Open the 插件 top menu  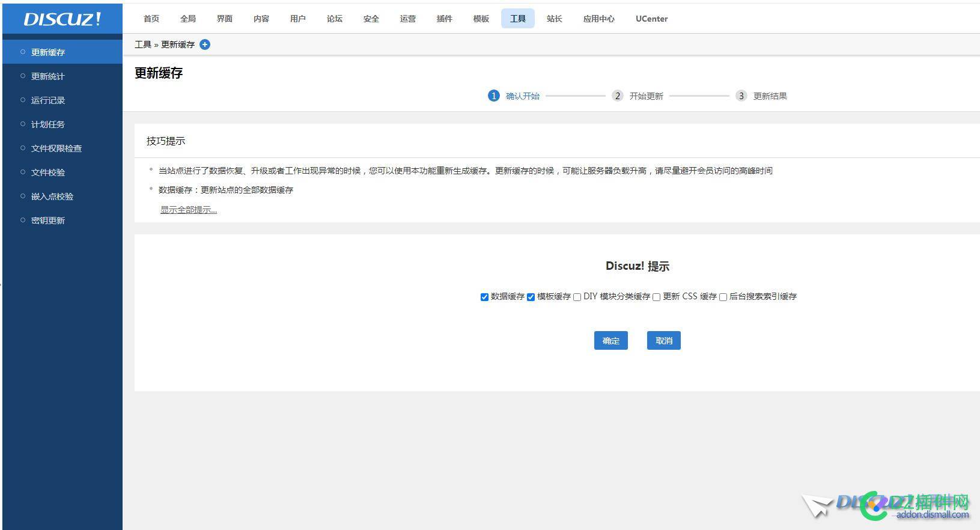click(x=445, y=19)
